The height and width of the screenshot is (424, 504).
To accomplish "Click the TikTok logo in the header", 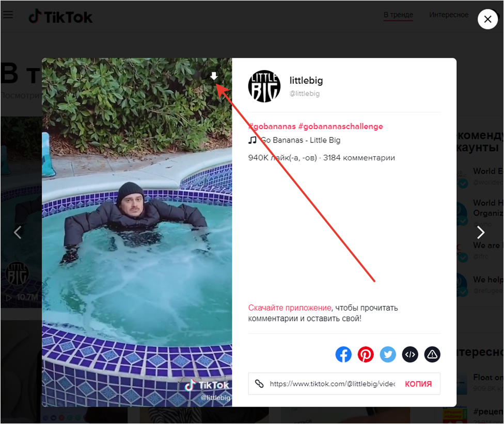I will coord(60,17).
